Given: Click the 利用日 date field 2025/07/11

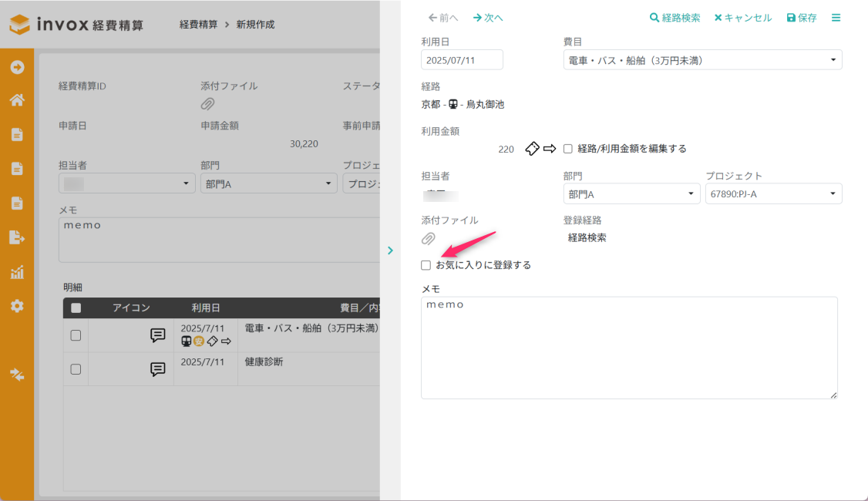Looking at the screenshot, I should (462, 60).
